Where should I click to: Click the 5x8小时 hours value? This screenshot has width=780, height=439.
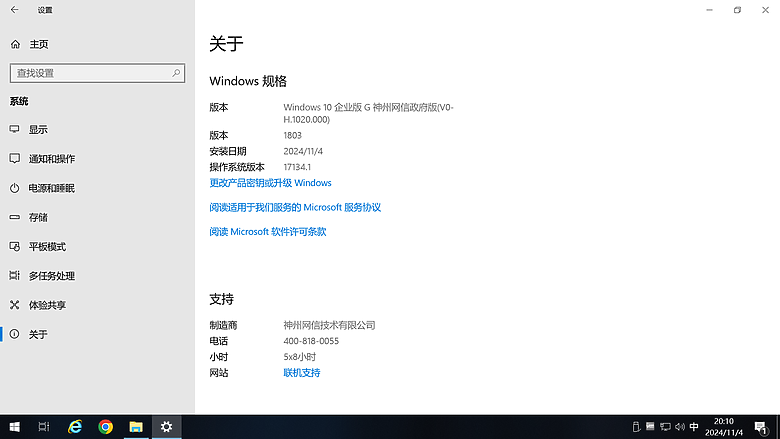click(x=299, y=356)
